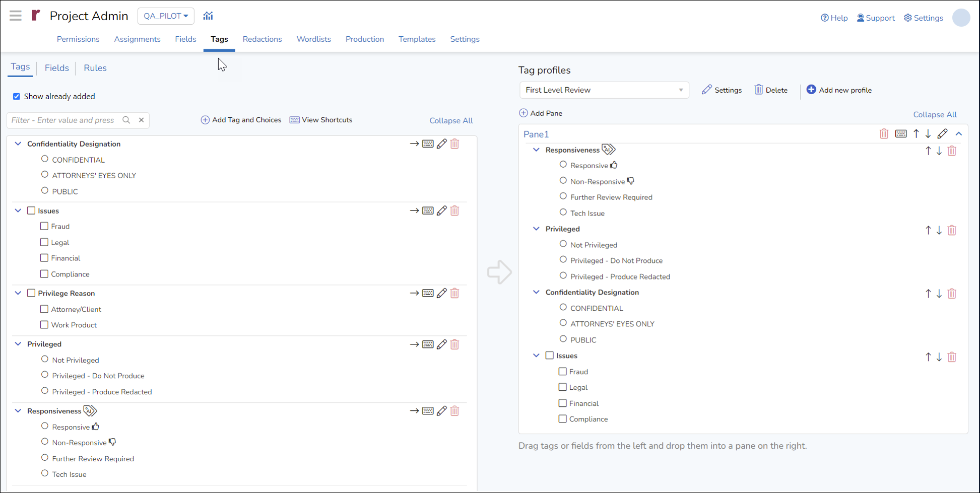Select PUBLIC radio in Pane1

point(563,339)
